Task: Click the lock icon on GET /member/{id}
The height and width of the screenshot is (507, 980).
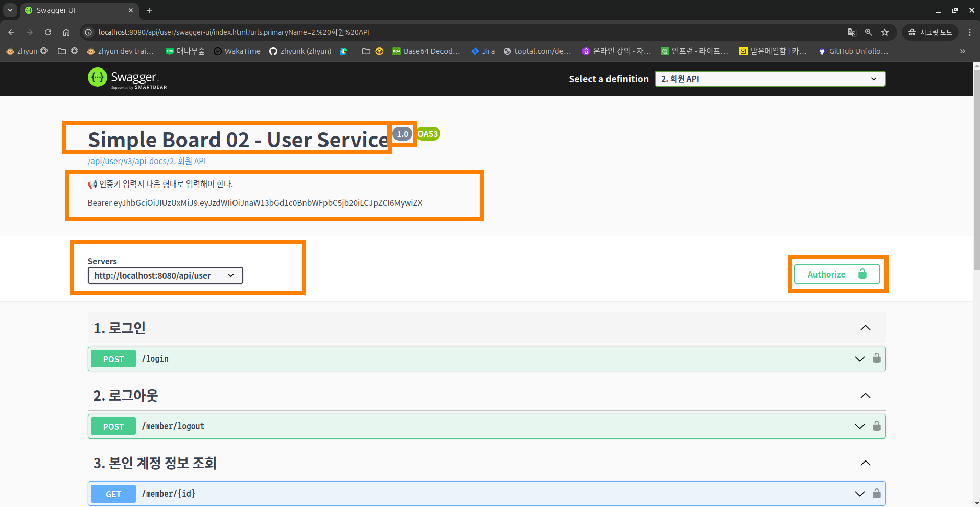Action: [876, 493]
